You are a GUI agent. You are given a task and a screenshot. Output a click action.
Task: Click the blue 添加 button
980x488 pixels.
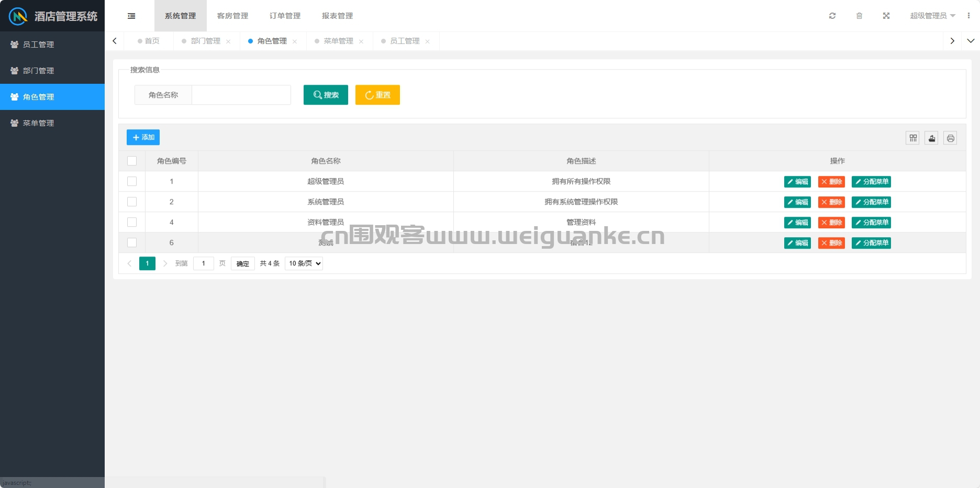coord(143,137)
